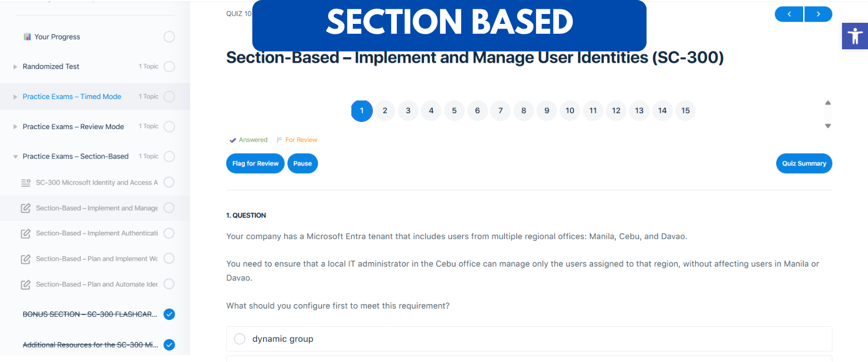Click completed checkmark for BONUS SECTION flashcards

169,314
